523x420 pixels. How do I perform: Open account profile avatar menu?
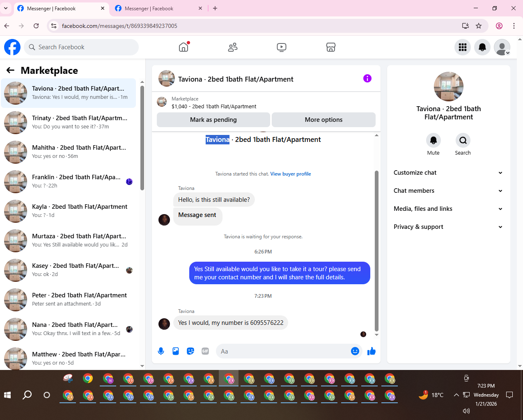502,47
